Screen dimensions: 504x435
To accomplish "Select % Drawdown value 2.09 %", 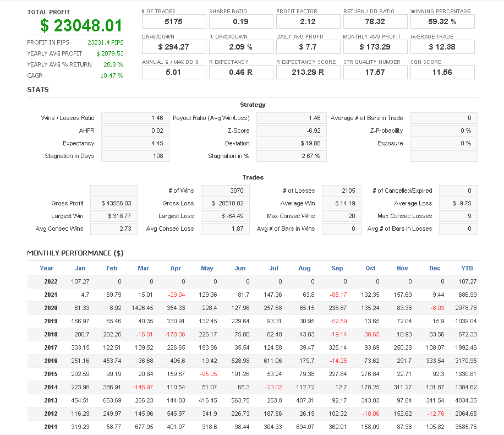I will (241, 47).
